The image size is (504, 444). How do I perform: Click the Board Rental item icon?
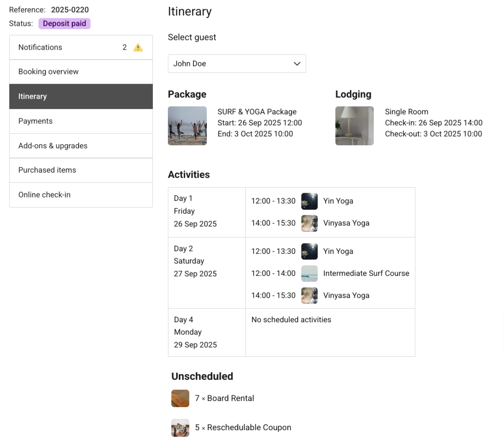[x=180, y=398]
